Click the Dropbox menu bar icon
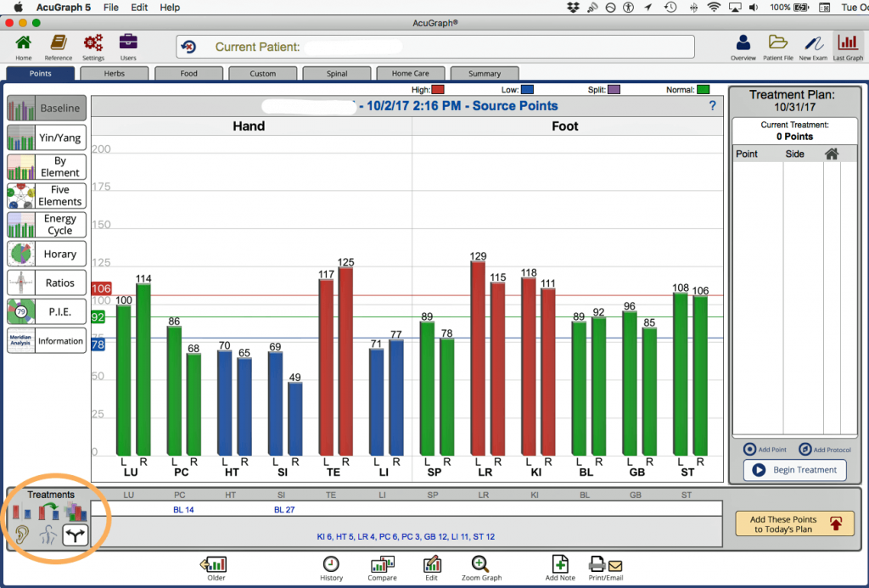Screen dimensions: 869x588 (x=573, y=7)
